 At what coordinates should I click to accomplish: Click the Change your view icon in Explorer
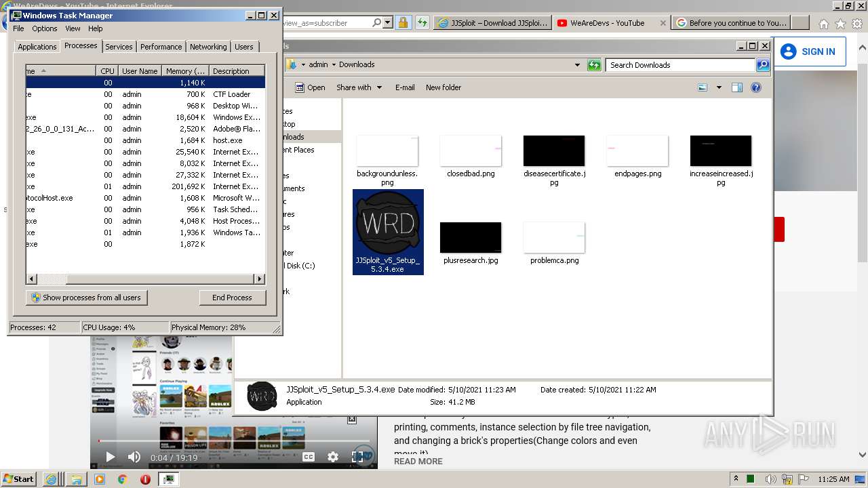703,87
